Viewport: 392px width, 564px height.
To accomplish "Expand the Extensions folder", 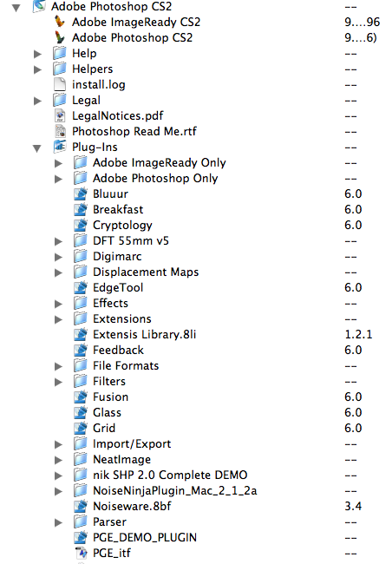I will 58,319.
